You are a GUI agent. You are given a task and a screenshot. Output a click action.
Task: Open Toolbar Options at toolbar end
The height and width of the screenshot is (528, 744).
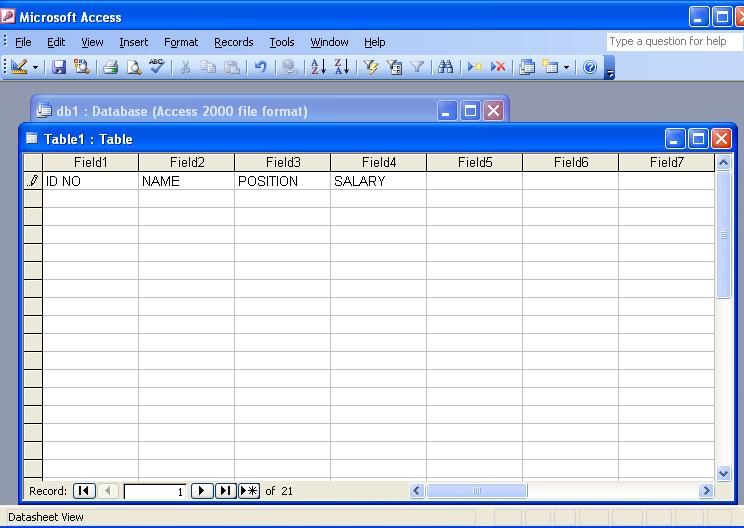pos(610,67)
